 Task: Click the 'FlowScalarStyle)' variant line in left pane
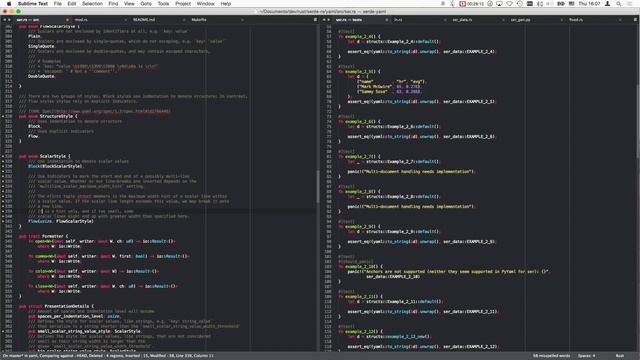pyautogui.click(x=61, y=221)
